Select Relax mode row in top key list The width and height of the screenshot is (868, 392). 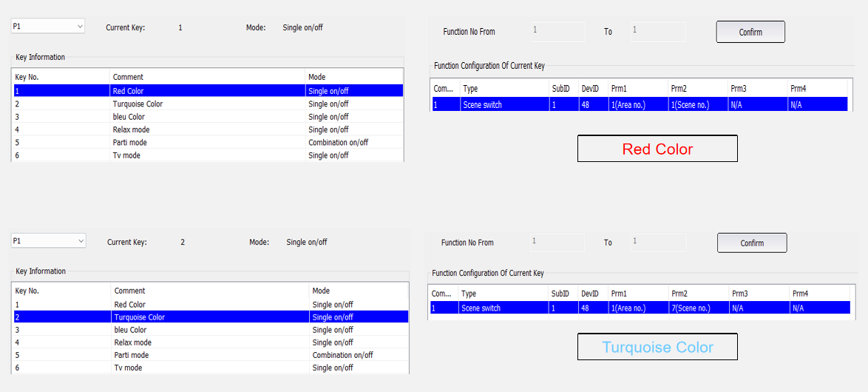(x=208, y=129)
